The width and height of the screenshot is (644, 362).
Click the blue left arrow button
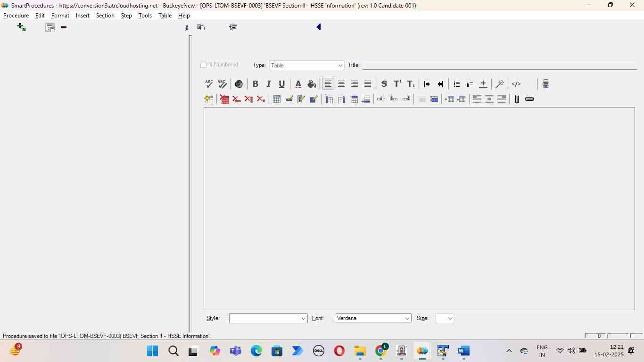click(x=319, y=27)
